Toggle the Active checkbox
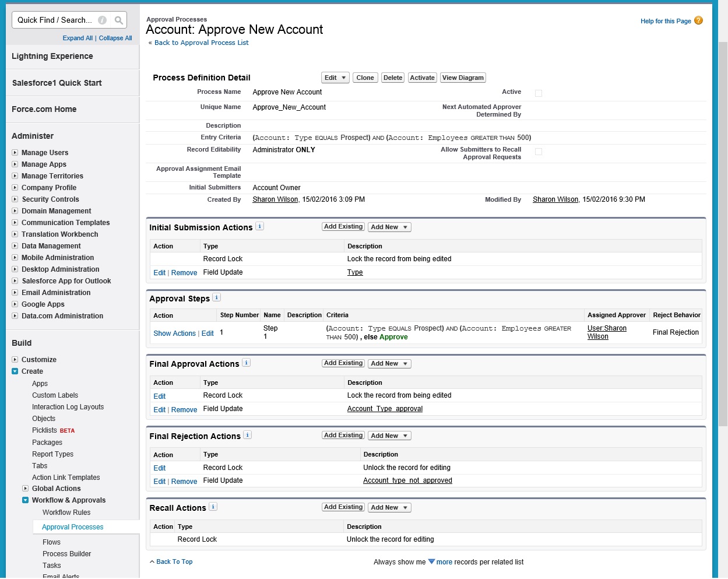The image size is (728, 579). click(539, 93)
